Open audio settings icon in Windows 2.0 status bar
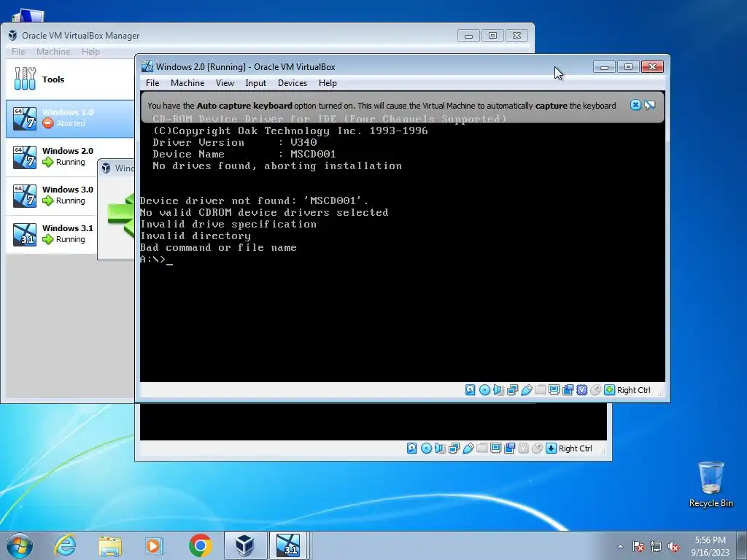This screenshot has height=560, width=747. pyautogui.click(x=498, y=390)
